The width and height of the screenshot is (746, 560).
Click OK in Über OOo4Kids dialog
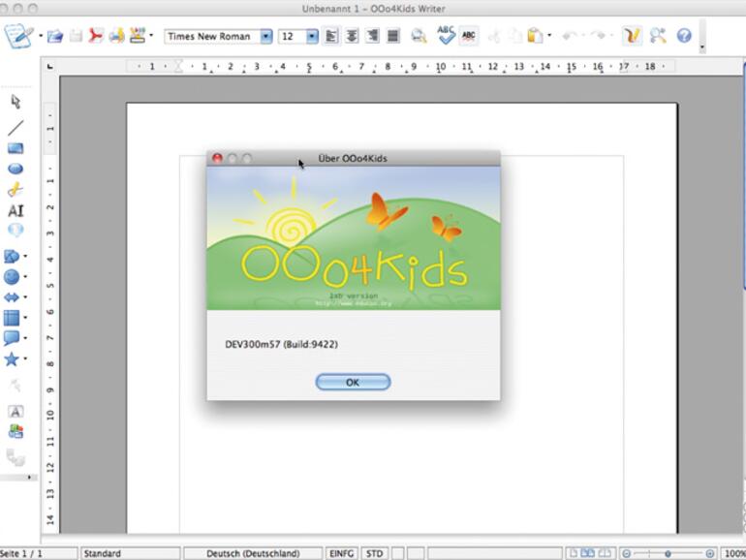(x=353, y=382)
